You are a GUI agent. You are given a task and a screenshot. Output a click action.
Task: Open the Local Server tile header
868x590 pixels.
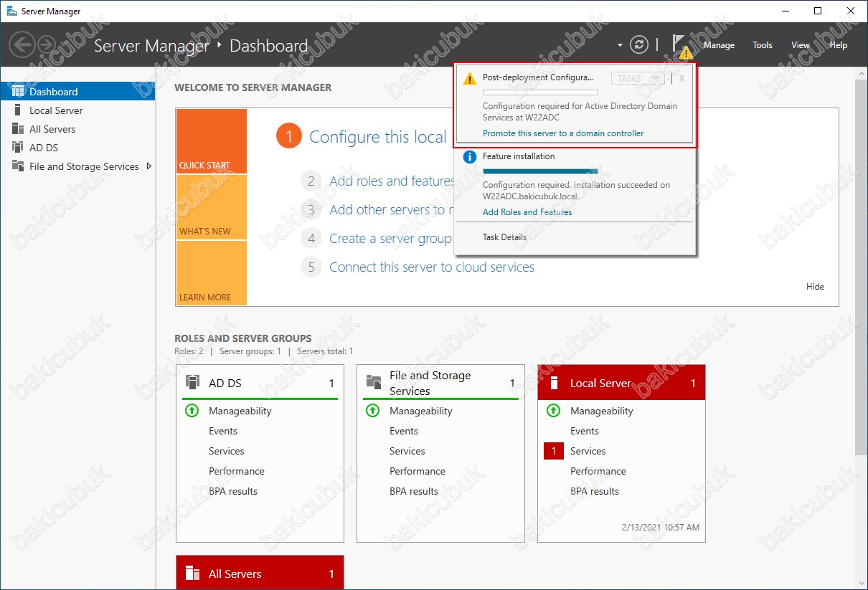click(x=621, y=384)
